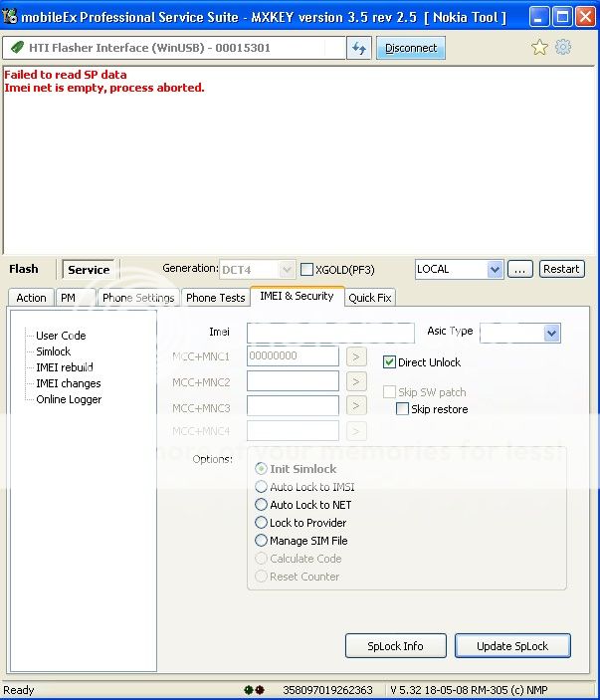Open the Phone Tests tab
Screen dimensions: 600x700
click(216, 298)
